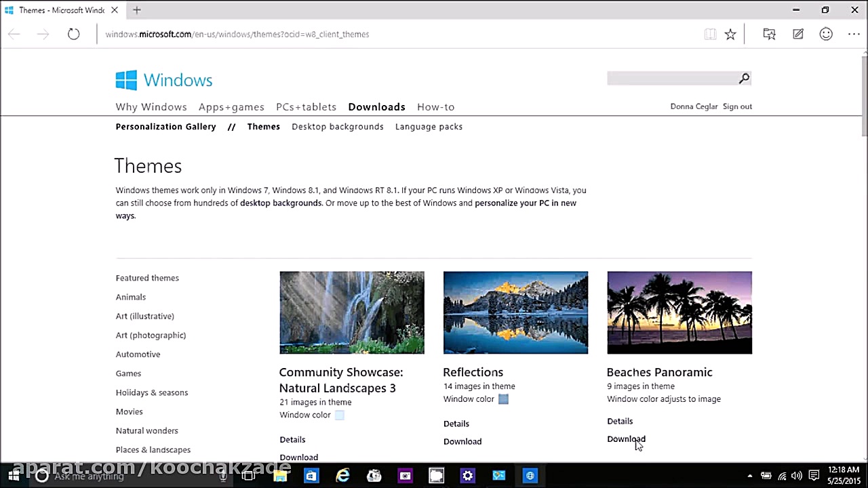Image resolution: width=868 pixels, height=488 pixels.
Task: Download the Reflections theme
Action: [462, 441]
